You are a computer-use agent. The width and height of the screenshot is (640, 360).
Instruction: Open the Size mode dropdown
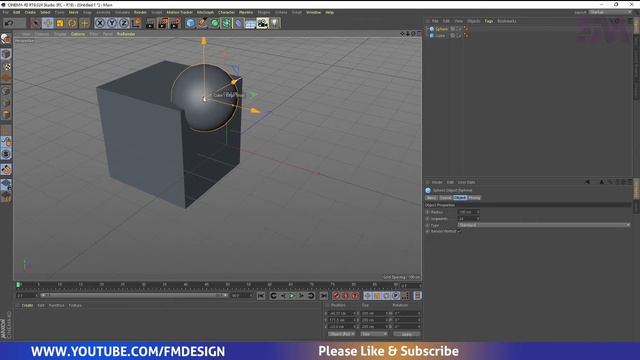click(373, 334)
